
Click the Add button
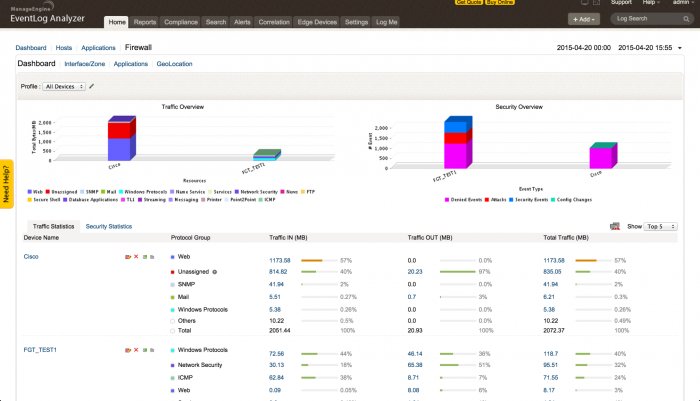(583, 19)
